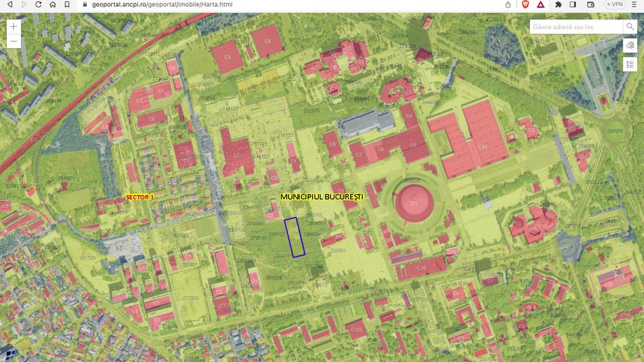This screenshot has height=362, width=644.
Task: Open the browser extensions puzzle icon
Action: pyautogui.click(x=559, y=4)
